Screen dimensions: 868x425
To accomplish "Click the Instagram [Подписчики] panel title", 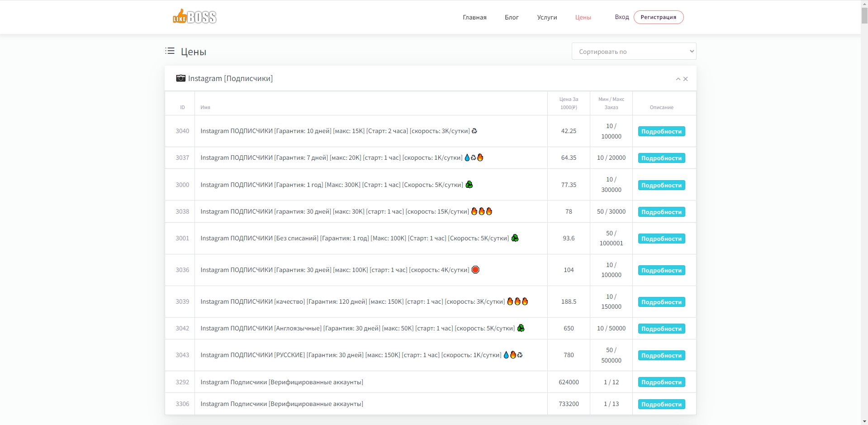I will pyautogui.click(x=230, y=78).
